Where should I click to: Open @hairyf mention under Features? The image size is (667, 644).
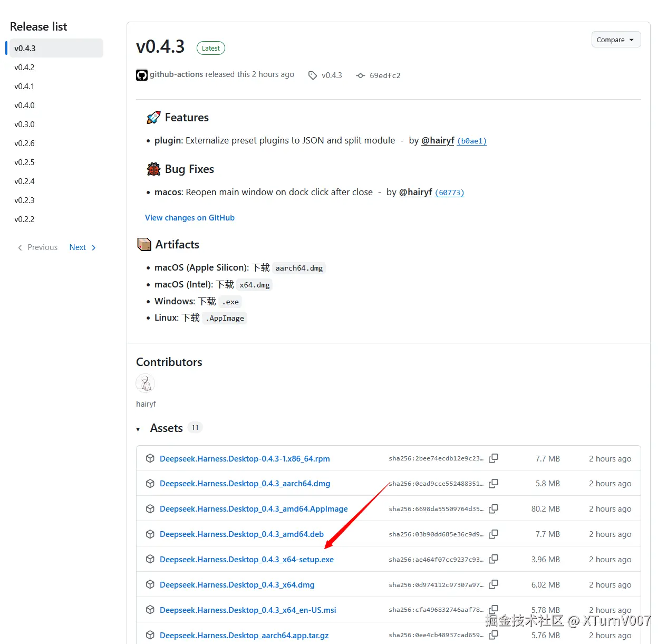click(x=438, y=140)
